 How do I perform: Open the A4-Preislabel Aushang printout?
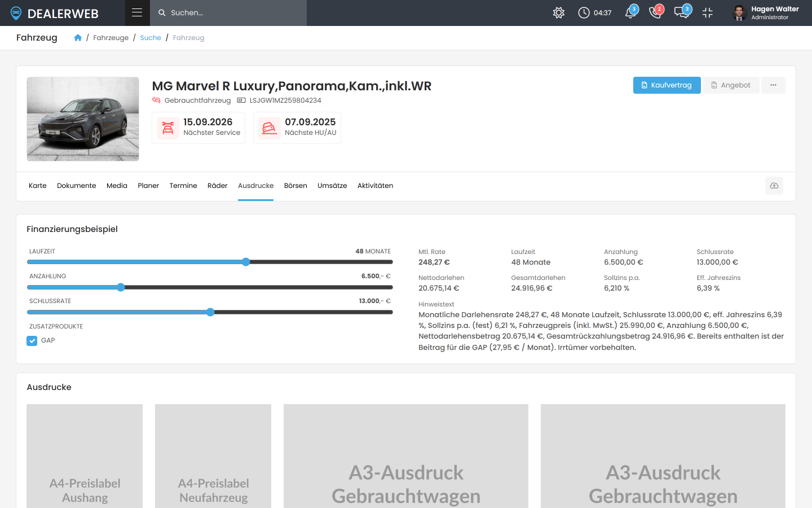[x=85, y=456]
